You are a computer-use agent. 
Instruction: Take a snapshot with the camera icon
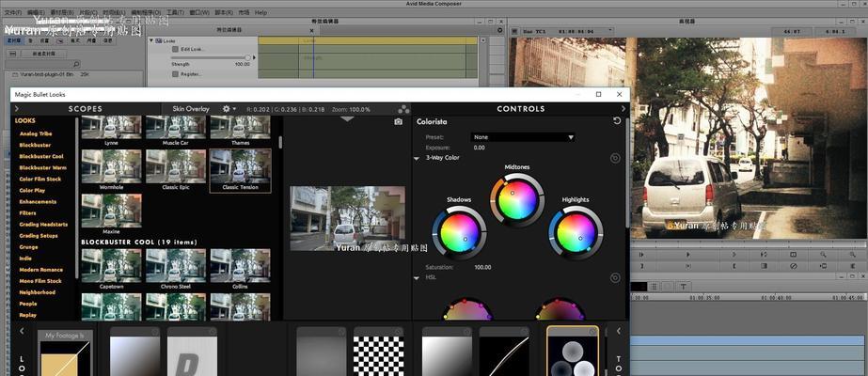click(398, 121)
